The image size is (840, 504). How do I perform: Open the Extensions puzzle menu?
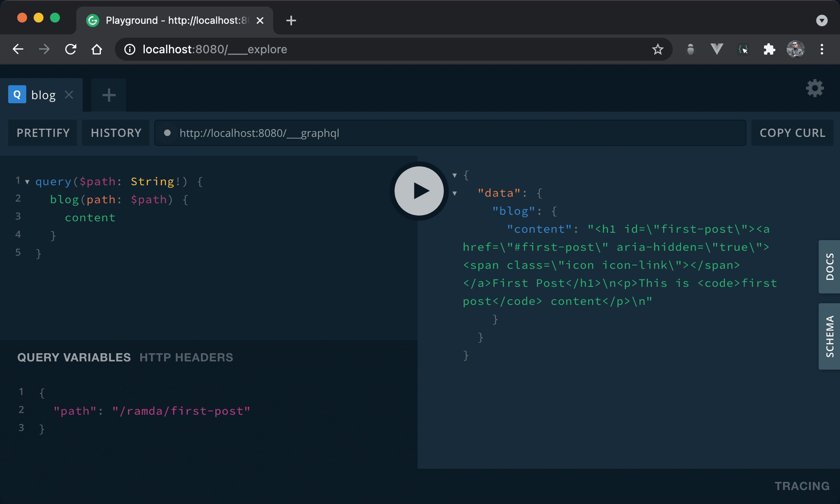[x=769, y=49]
